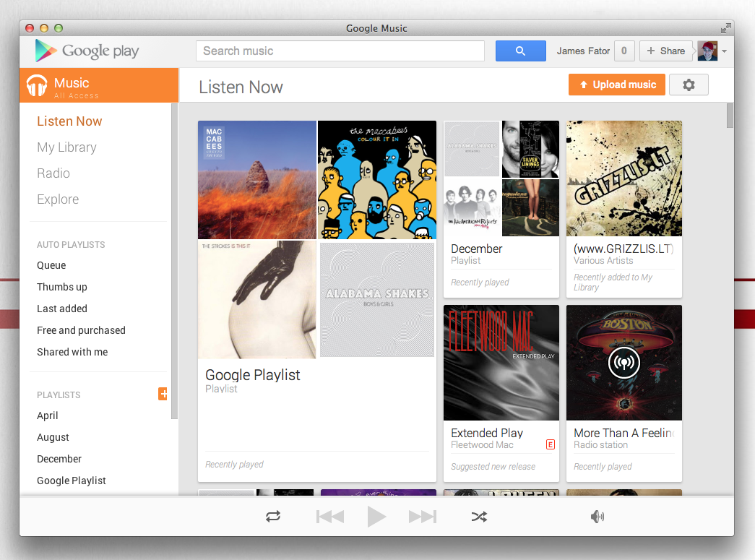The height and width of the screenshot is (560, 755).
Task: Toggle repeat mode in the player
Action: coord(273,517)
